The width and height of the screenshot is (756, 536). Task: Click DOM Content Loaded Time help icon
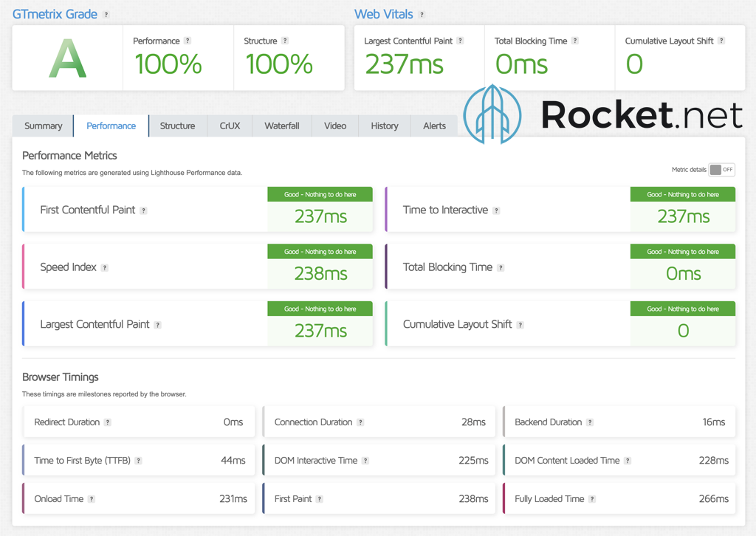coord(628,461)
